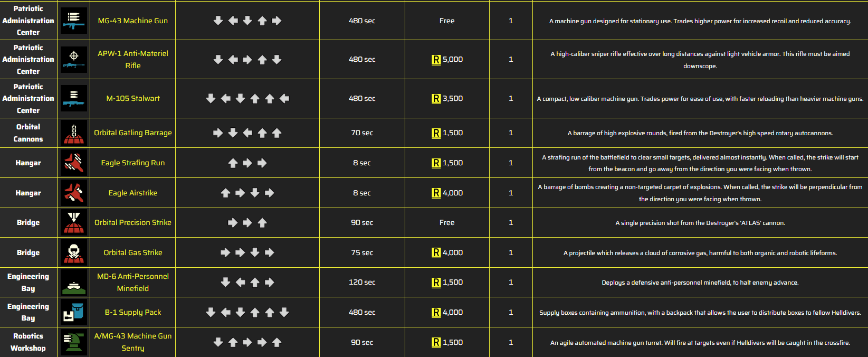Click the Eagle Strafing Run icon
This screenshot has width=868, height=357.
click(74, 163)
